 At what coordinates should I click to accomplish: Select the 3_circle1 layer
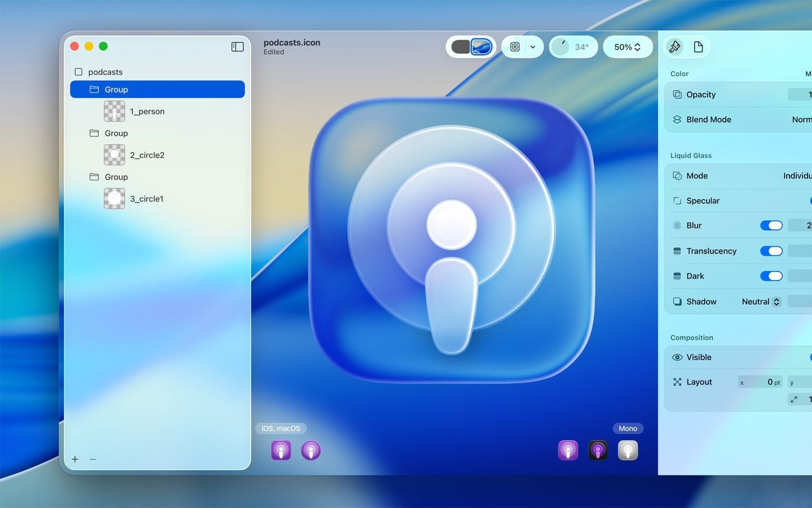click(x=147, y=199)
